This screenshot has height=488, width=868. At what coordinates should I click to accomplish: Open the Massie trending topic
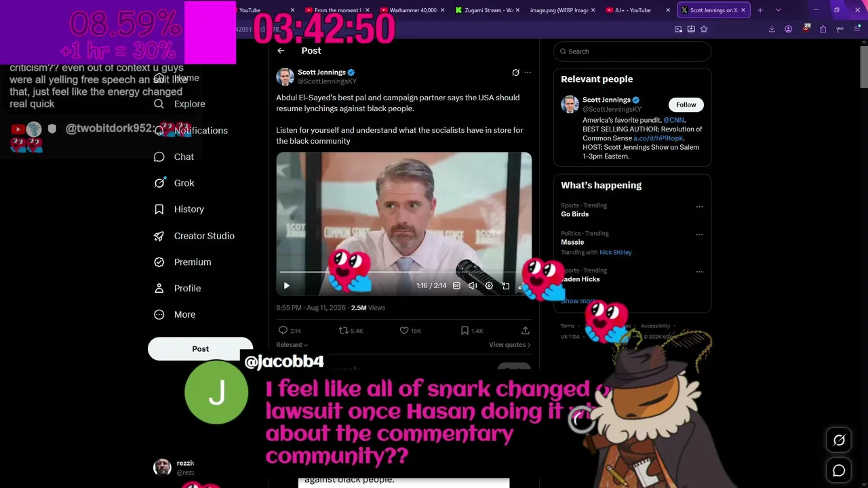pos(572,242)
